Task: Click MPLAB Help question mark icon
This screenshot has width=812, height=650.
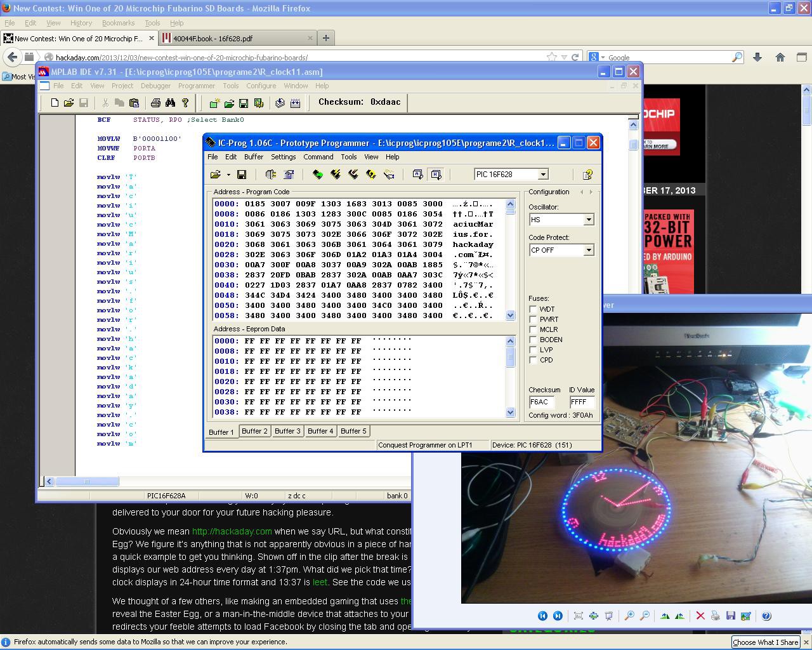Action: coord(185,103)
